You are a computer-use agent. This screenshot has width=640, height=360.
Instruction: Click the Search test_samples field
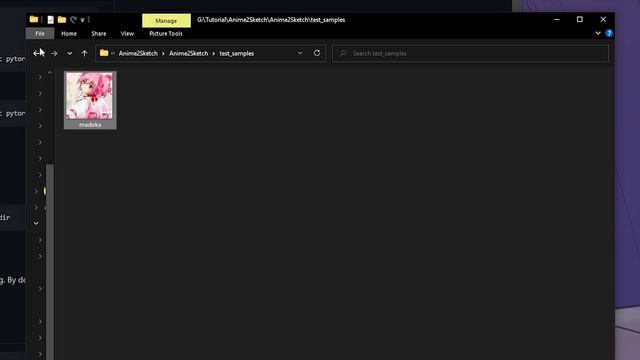(x=471, y=53)
